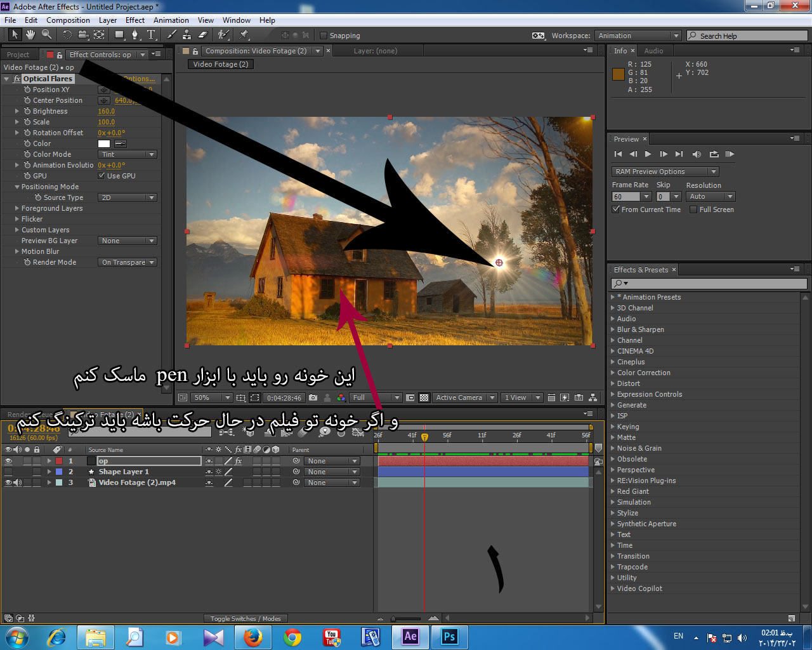Image resolution: width=812 pixels, height=650 pixels.
Task: Open the Effect menu
Action: click(x=135, y=20)
